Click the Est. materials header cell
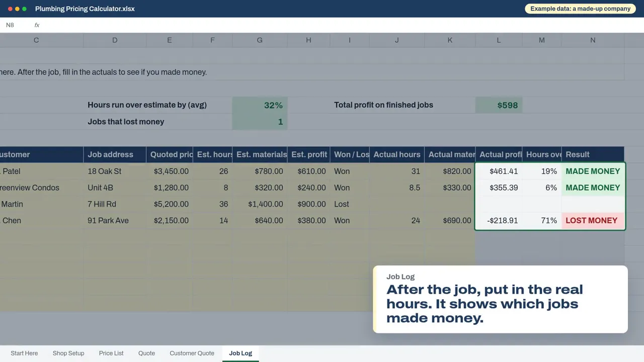The image size is (644, 362). [x=260, y=154]
